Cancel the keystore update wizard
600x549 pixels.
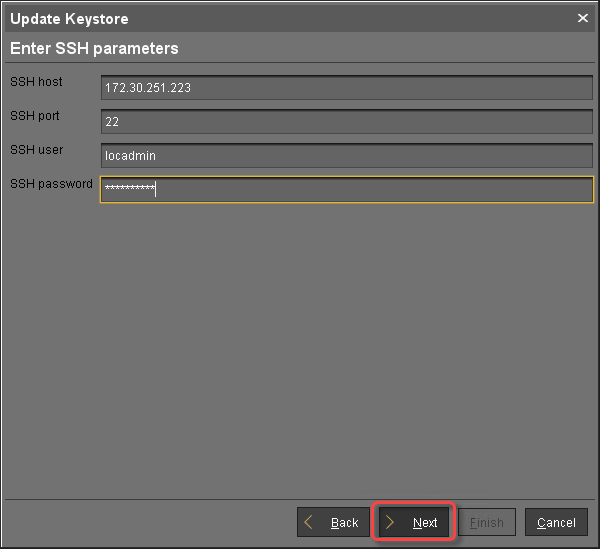pyautogui.click(x=556, y=522)
